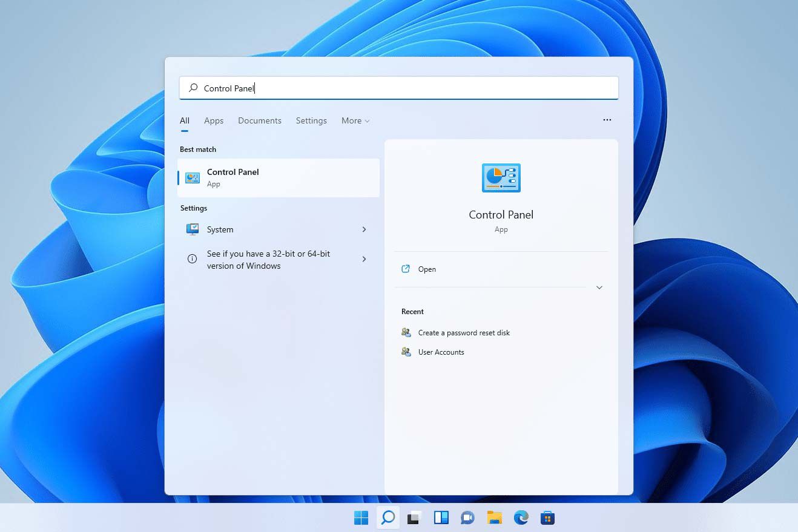
Task: Switch to the Apps tab
Action: click(x=213, y=120)
